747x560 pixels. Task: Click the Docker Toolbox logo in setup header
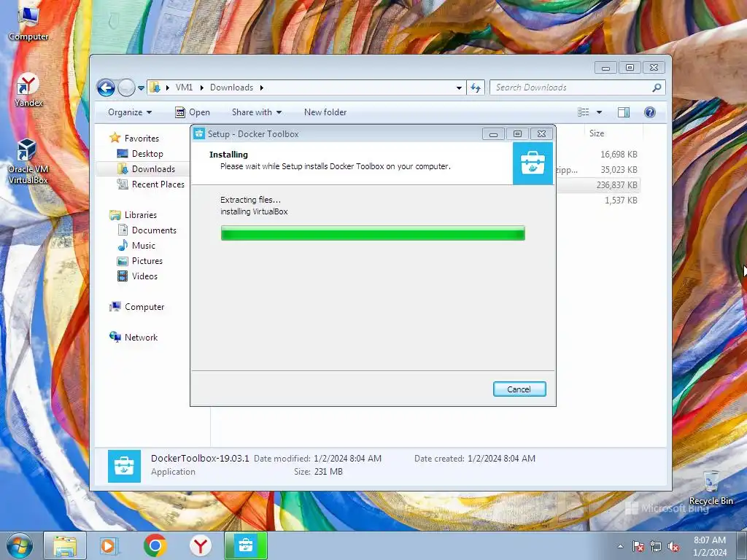click(533, 163)
